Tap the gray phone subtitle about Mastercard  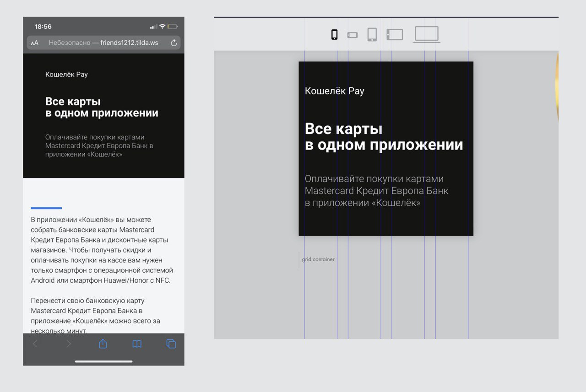click(x=99, y=146)
